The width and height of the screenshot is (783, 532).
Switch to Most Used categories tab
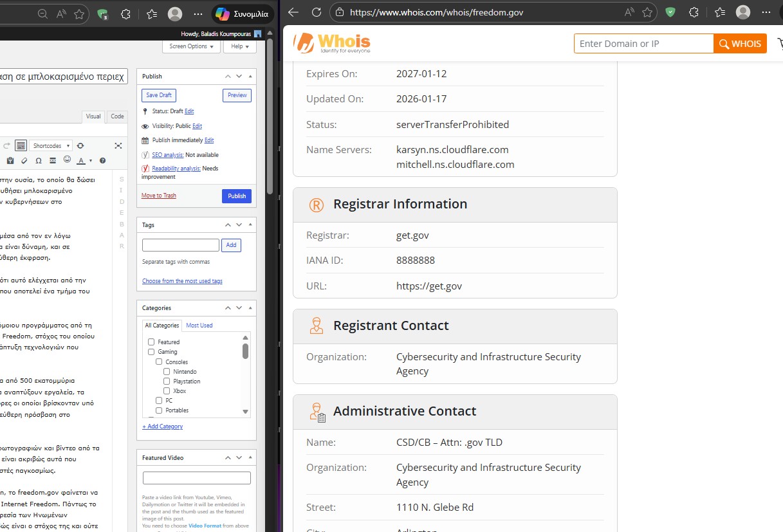click(199, 326)
